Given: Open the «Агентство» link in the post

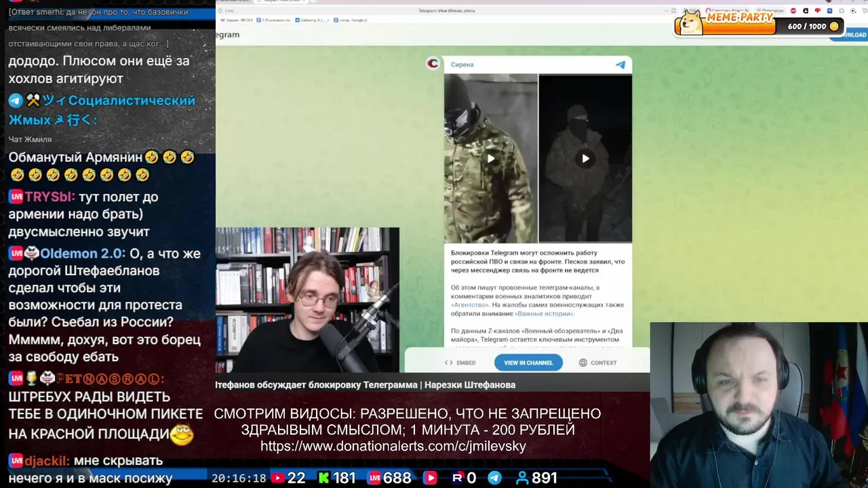Looking at the screenshot, I should point(471,305).
